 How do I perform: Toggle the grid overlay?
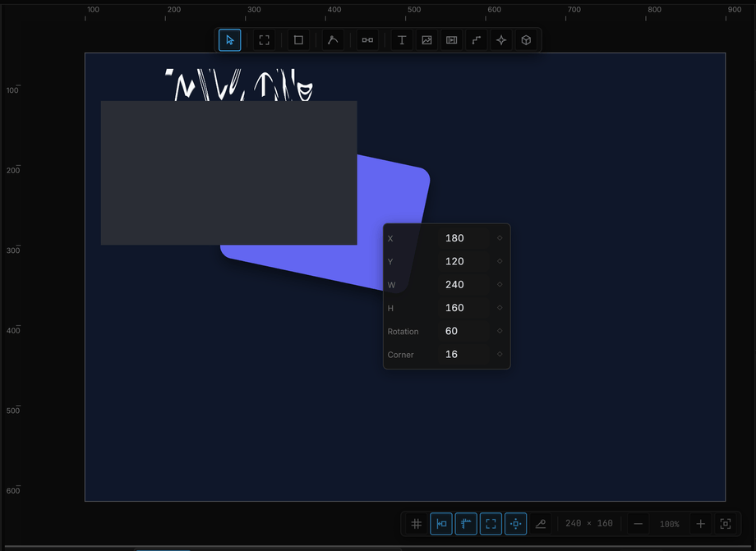417,524
